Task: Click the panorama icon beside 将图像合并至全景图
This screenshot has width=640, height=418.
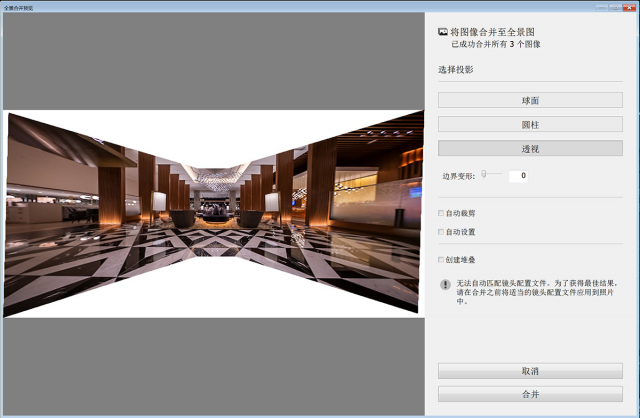Action: 443,33
